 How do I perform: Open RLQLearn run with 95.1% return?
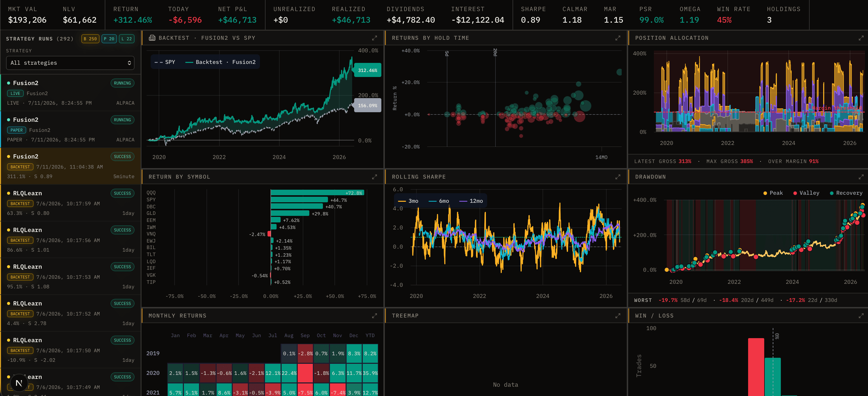coord(71,276)
